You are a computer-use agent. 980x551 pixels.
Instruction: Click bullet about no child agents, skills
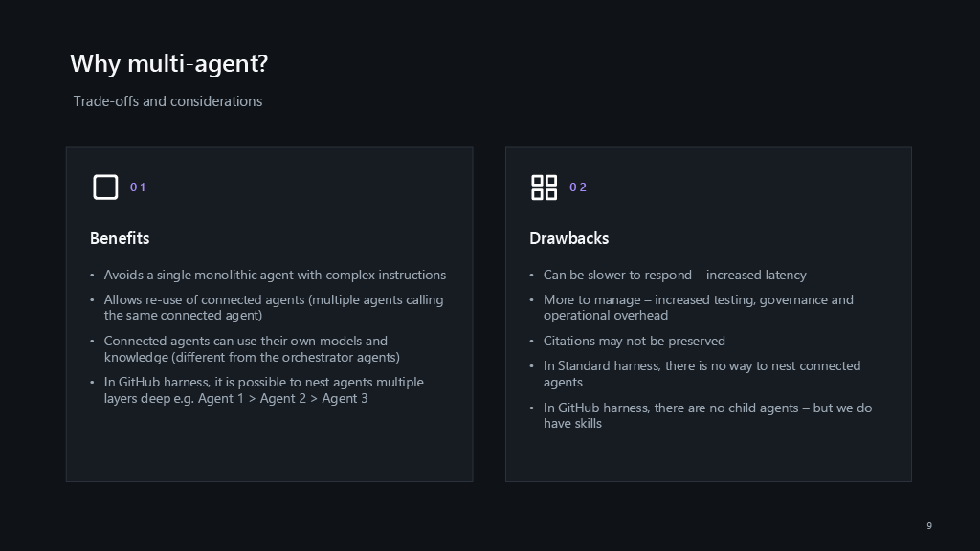[707, 415]
